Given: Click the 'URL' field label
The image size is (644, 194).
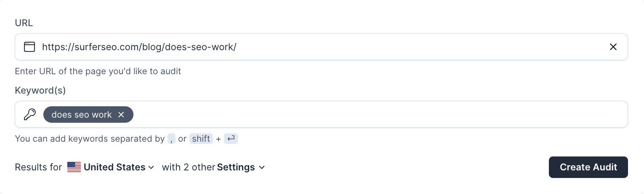Looking at the screenshot, I should pyautogui.click(x=24, y=23).
